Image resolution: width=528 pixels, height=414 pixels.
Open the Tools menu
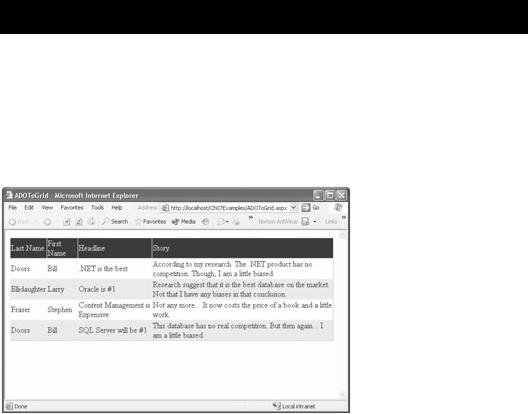point(97,208)
